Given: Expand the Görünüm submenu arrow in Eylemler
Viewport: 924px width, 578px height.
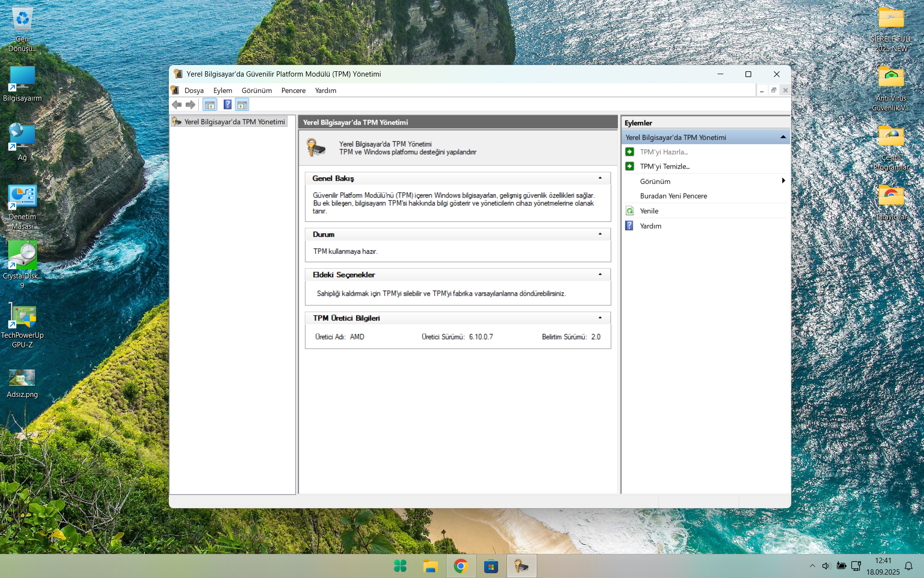Looking at the screenshot, I should (783, 181).
